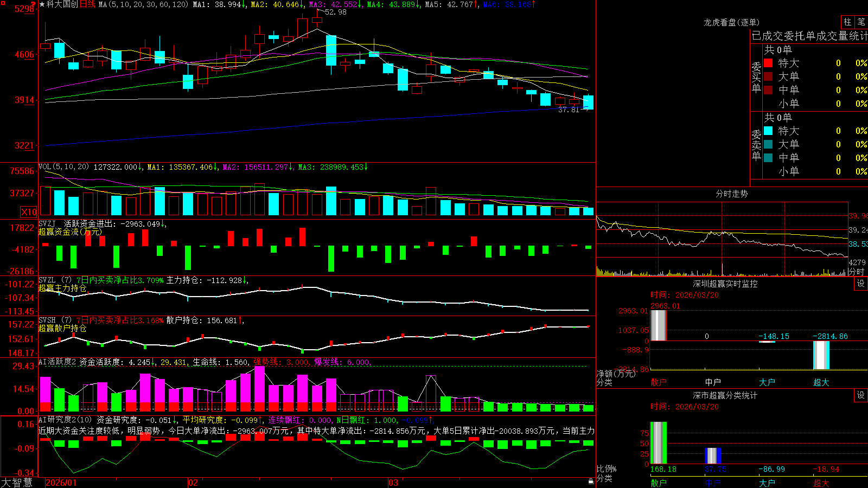Click the 超赢资金流(万元) label

[70, 232]
